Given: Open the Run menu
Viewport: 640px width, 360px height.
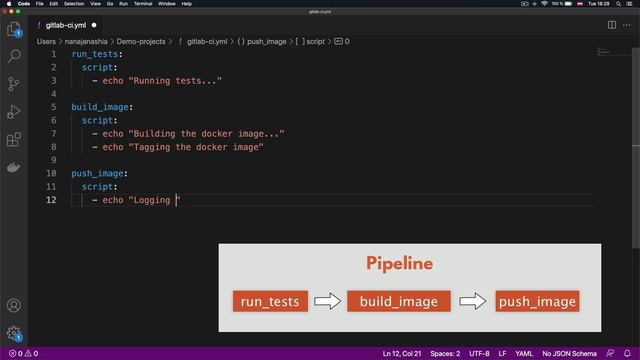Looking at the screenshot, I should [x=123, y=4].
